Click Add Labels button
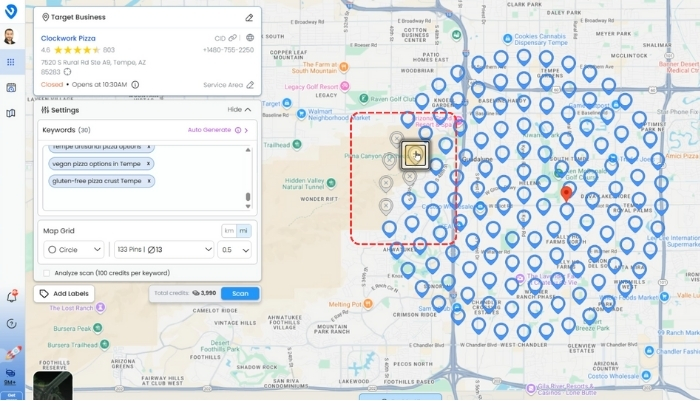The height and width of the screenshot is (401, 700). [64, 293]
